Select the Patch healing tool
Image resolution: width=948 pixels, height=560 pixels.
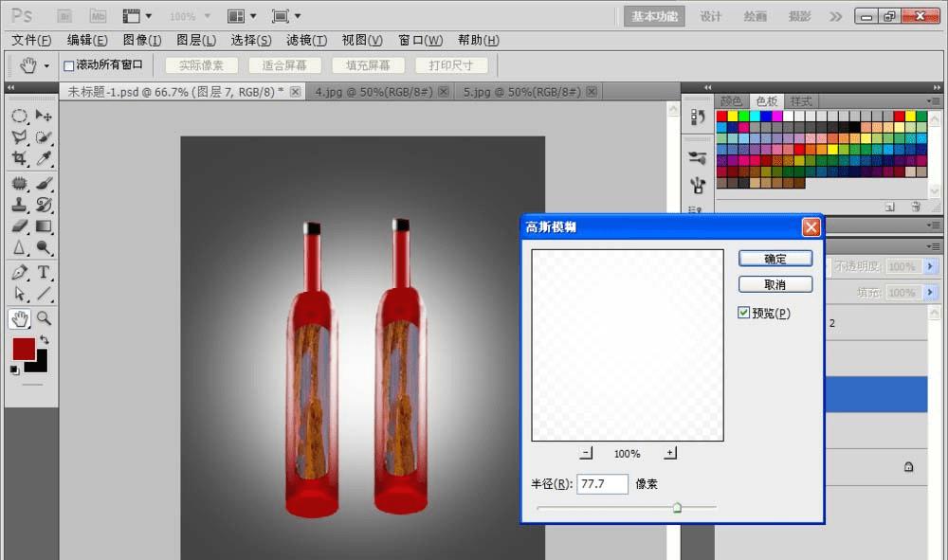[19, 183]
